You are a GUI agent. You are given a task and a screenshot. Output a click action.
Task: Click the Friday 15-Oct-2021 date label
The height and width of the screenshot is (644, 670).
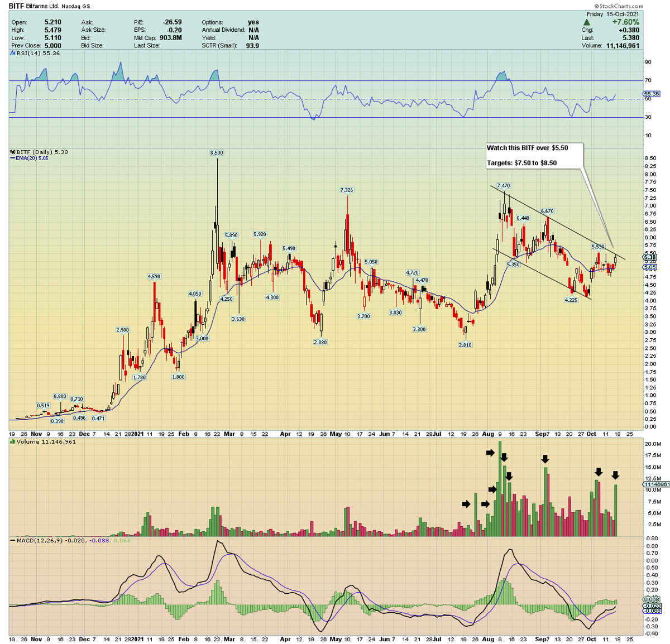(x=614, y=14)
